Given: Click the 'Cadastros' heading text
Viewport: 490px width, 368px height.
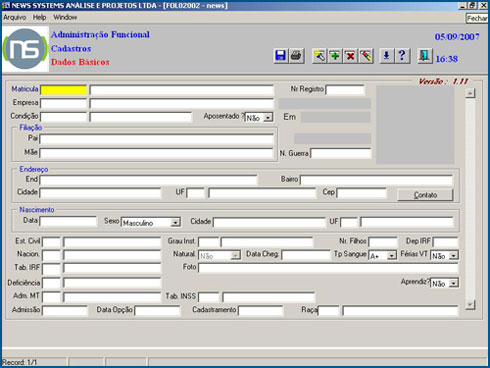Looking at the screenshot, I should 71,49.
